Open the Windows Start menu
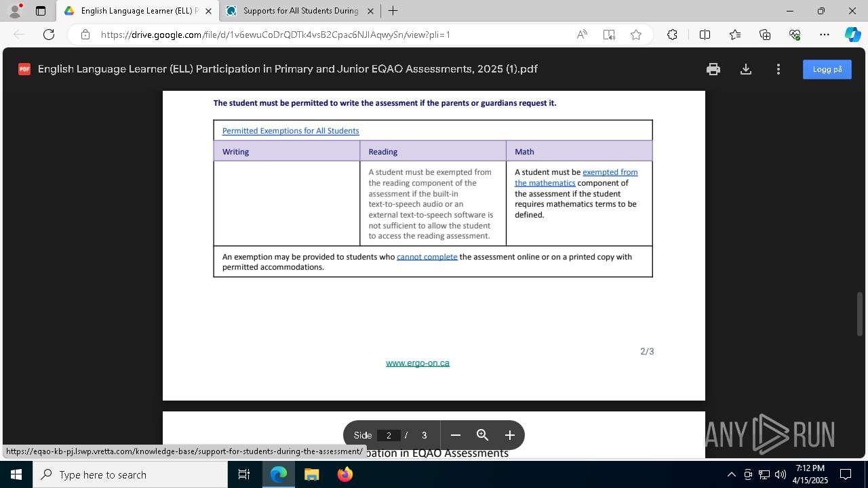Image resolution: width=868 pixels, height=488 pixels. (16, 474)
